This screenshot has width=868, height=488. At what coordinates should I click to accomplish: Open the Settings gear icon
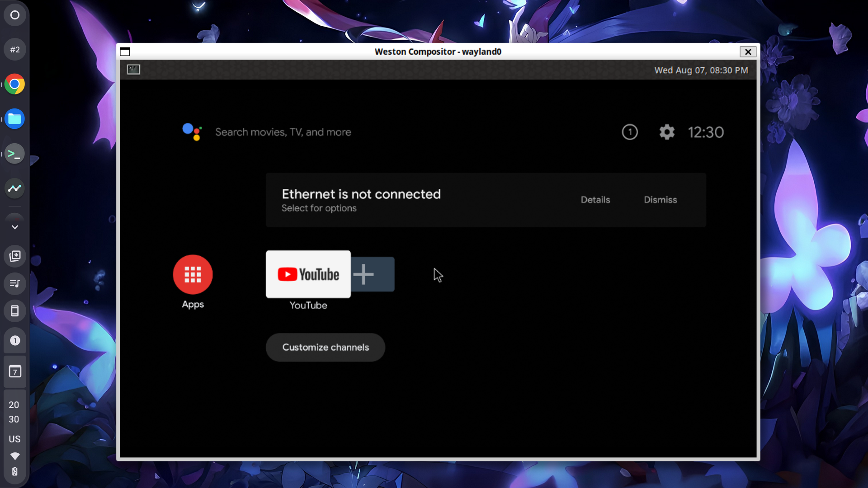(x=666, y=131)
